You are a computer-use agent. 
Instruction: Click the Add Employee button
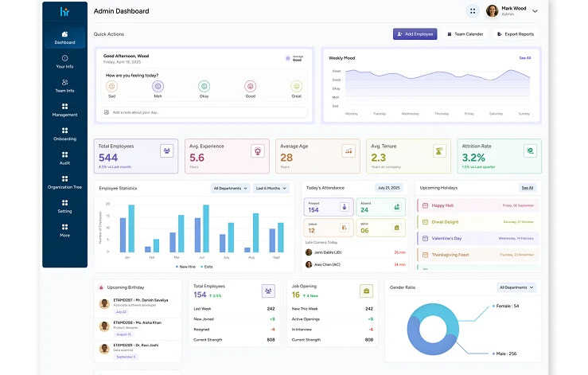pyautogui.click(x=415, y=34)
